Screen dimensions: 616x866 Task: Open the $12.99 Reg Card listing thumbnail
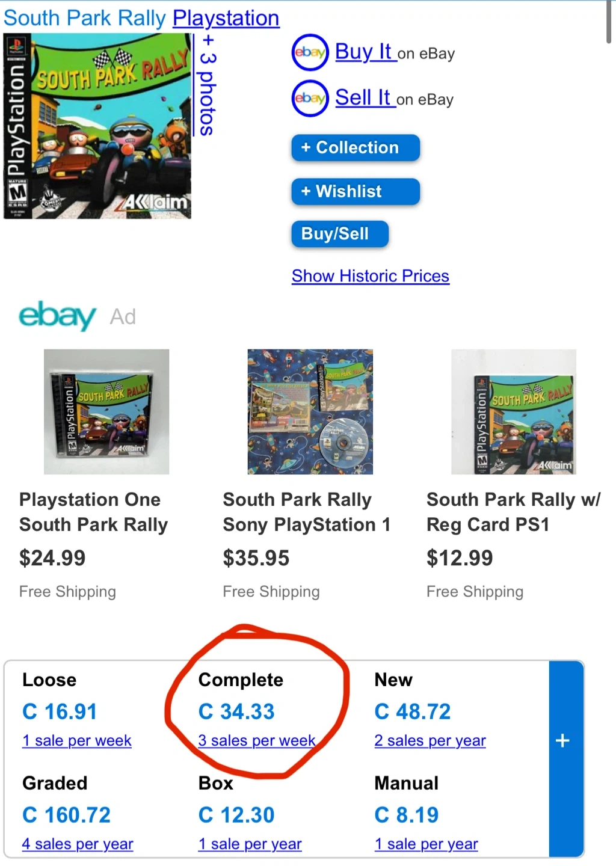(514, 412)
